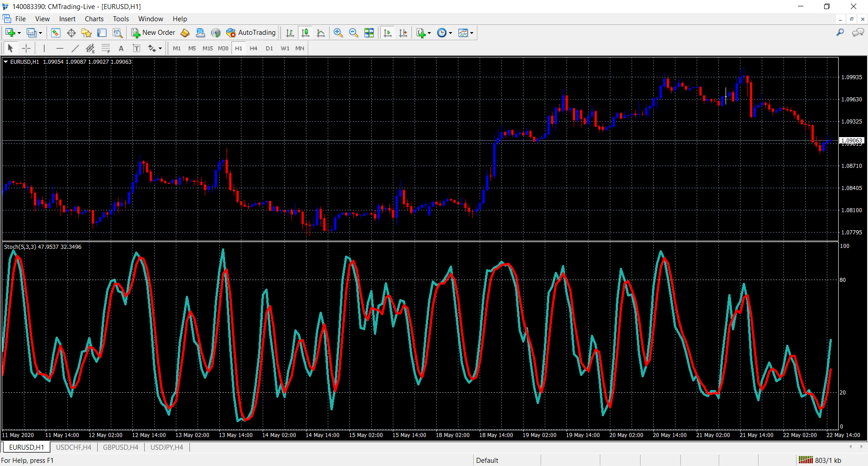Image resolution: width=868 pixels, height=466 pixels.
Task: Click the Stoch(5,3,3) indicator label
Action: pos(20,247)
